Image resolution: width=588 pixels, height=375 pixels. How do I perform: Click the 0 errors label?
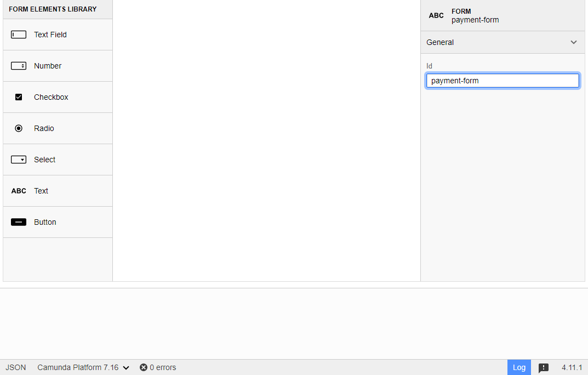[x=163, y=367]
